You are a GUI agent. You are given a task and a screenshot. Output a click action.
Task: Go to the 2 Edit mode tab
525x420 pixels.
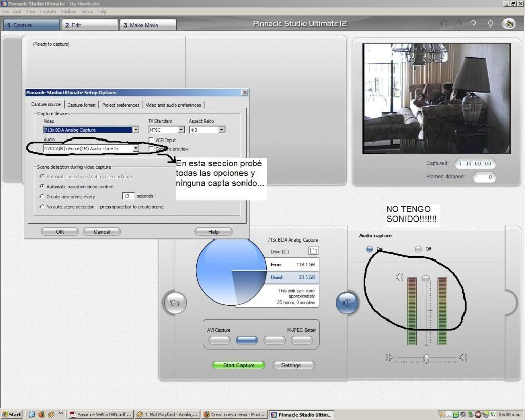pyautogui.click(x=90, y=25)
